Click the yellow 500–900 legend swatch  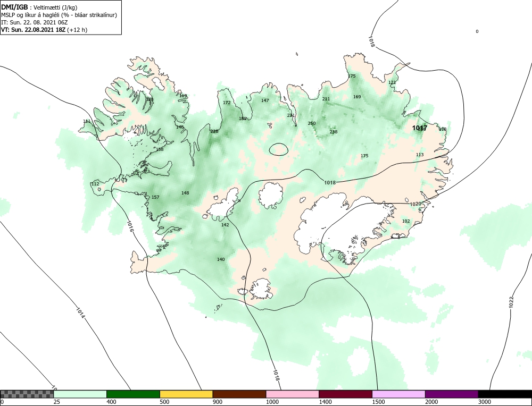(x=186, y=394)
